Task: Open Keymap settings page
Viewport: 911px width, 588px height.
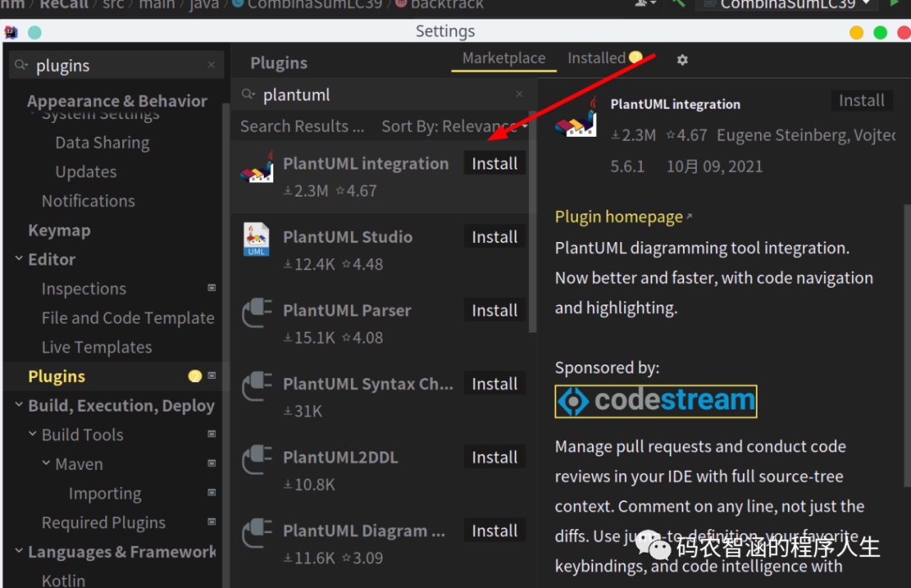Action: point(59,230)
